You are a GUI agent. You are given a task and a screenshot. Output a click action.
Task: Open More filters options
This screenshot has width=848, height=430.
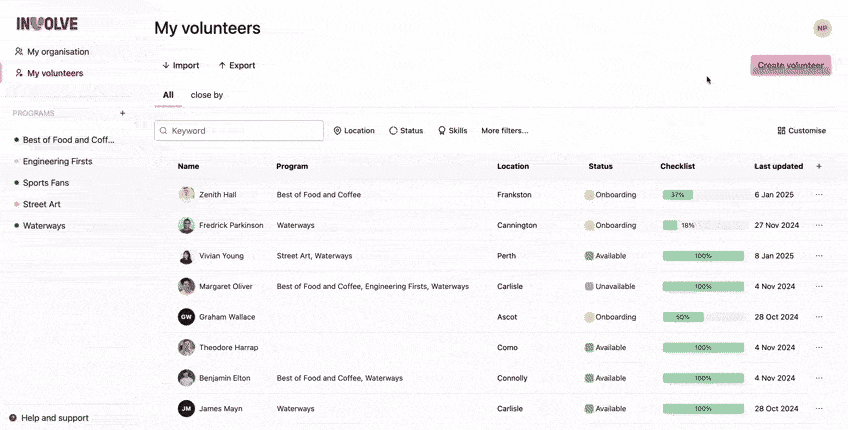click(504, 131)
